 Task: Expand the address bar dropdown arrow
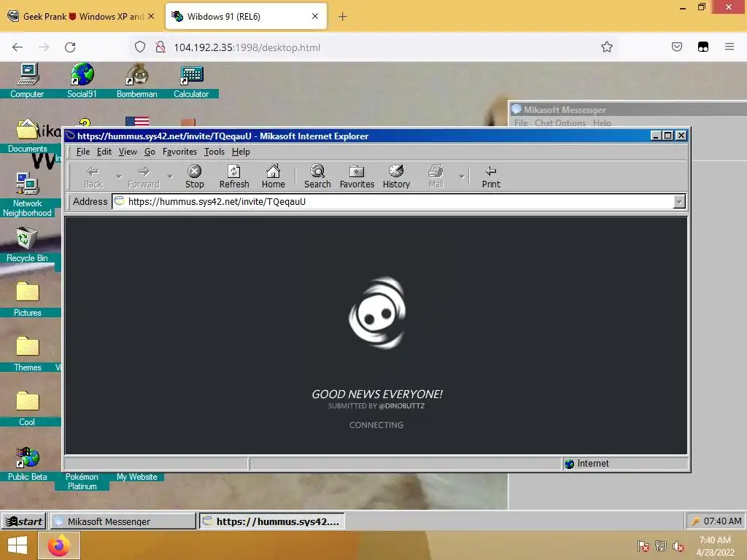(679, 202)
